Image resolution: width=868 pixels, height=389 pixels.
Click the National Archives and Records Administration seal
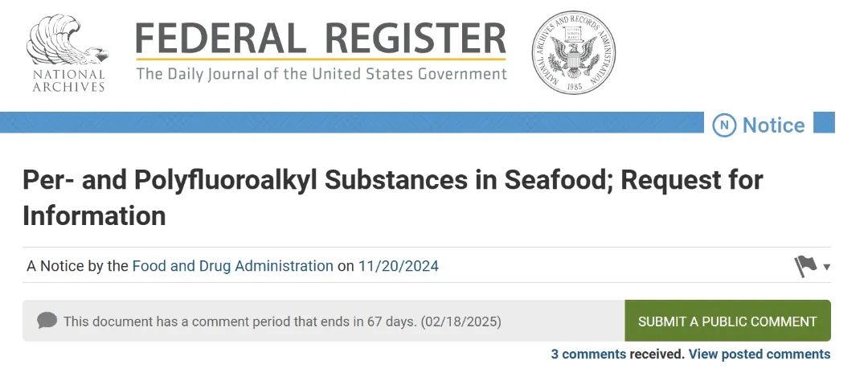(573, 52)
